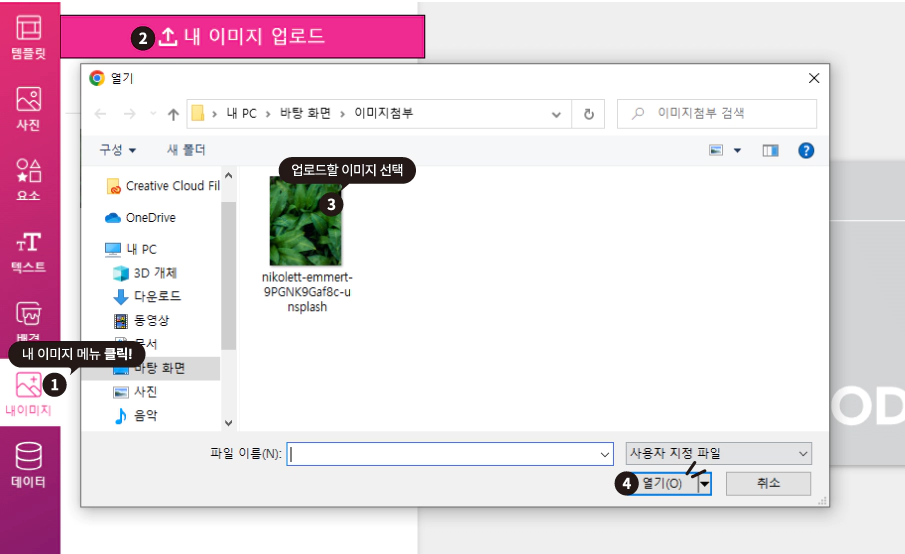Click the refresh icon beside the address bar
This screenshot has width=905, height=554.
[x=589, y=114]
